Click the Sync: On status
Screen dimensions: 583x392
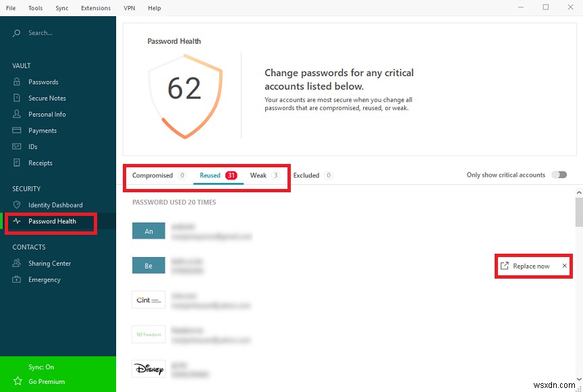coord(41,367)
